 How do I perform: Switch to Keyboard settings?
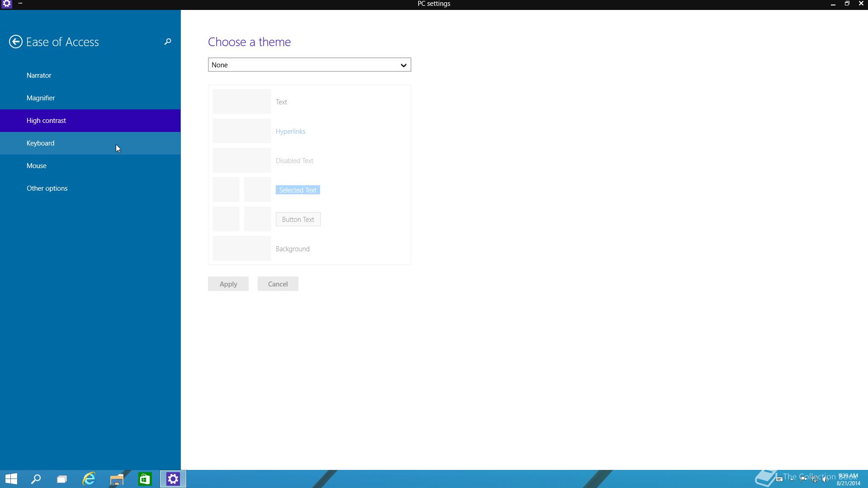coord(90,143)
